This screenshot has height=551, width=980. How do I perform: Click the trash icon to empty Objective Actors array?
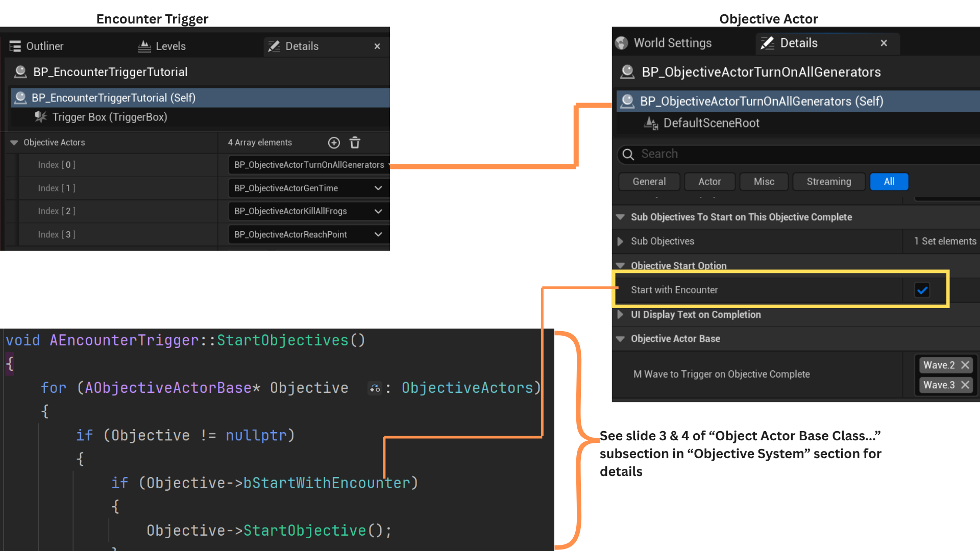(x=355, y=143)
